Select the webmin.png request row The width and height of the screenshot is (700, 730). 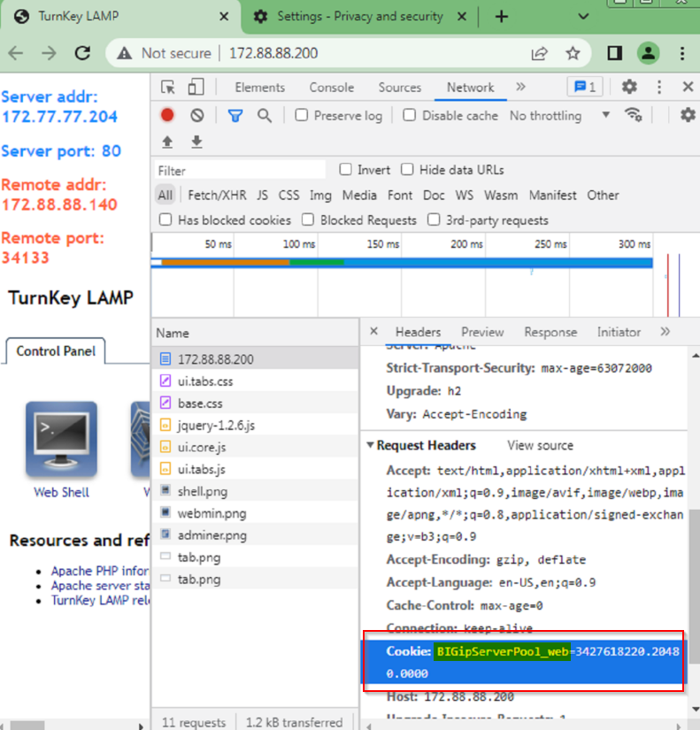click(255, 513)
